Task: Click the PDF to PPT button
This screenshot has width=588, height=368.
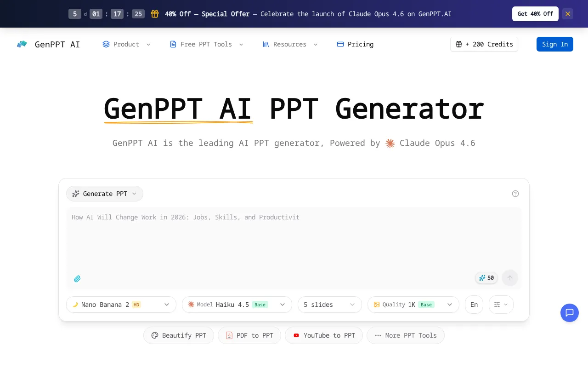Action: click(x=249, y=335)
